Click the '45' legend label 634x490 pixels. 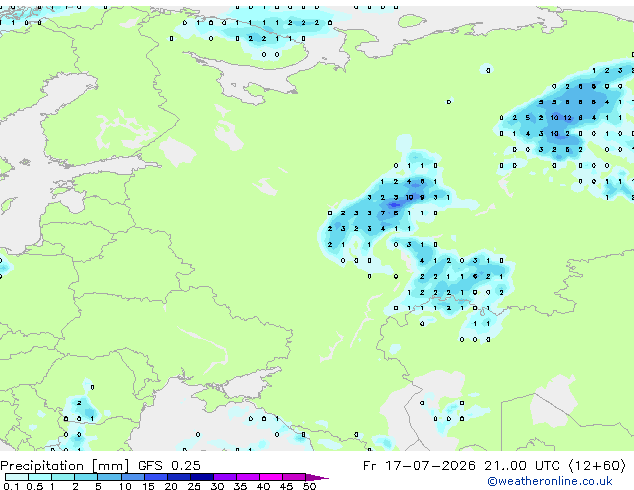tap(286, 486)
